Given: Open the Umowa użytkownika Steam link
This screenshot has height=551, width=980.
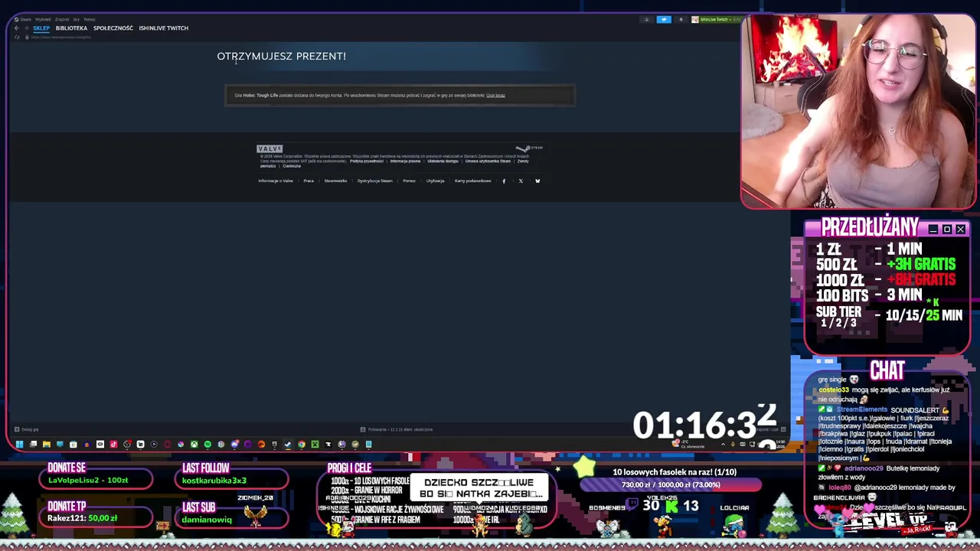Looking at the screenshot, I should [x=488, y=161].
